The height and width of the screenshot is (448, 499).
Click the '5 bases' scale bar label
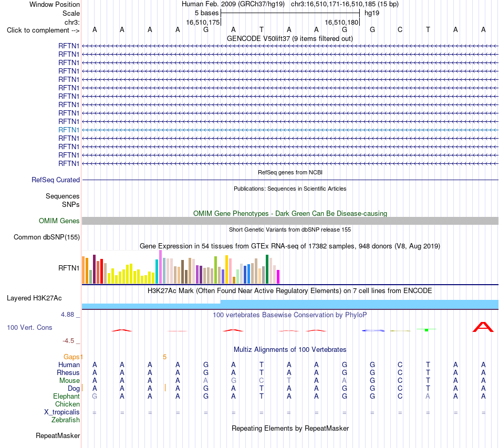206,13
